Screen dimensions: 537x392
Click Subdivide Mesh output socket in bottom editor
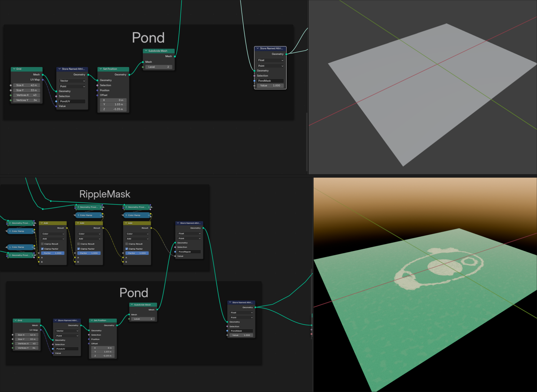157,310
